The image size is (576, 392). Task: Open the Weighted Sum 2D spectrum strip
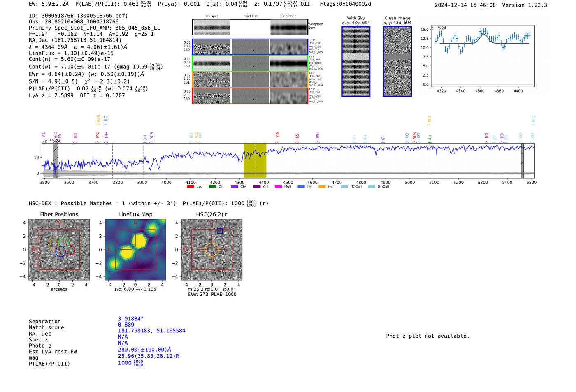[x=250, y=27]
